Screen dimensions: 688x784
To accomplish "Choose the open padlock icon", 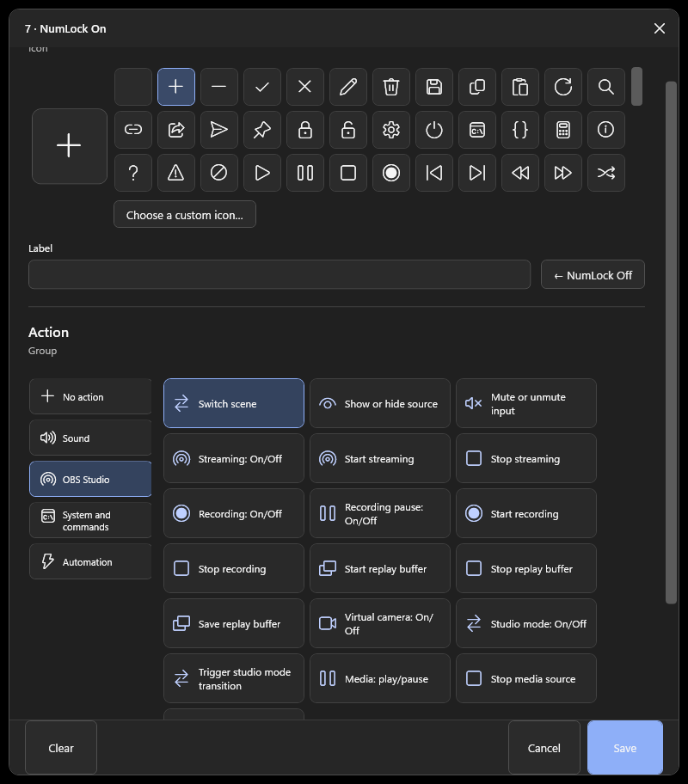I will point(348,130).
